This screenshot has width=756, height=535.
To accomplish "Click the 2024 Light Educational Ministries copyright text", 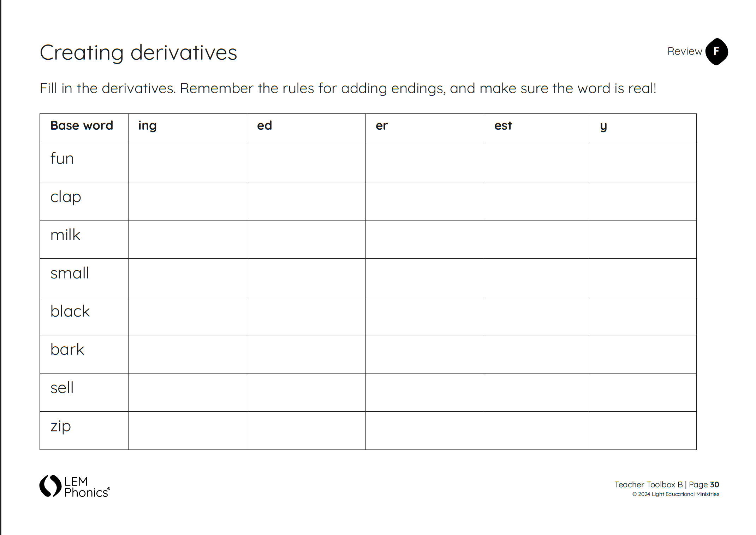I will [675, 494].
